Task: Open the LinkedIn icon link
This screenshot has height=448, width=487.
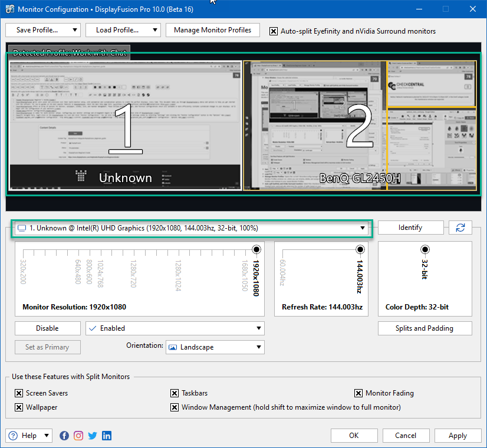Action: click(107, 436)
